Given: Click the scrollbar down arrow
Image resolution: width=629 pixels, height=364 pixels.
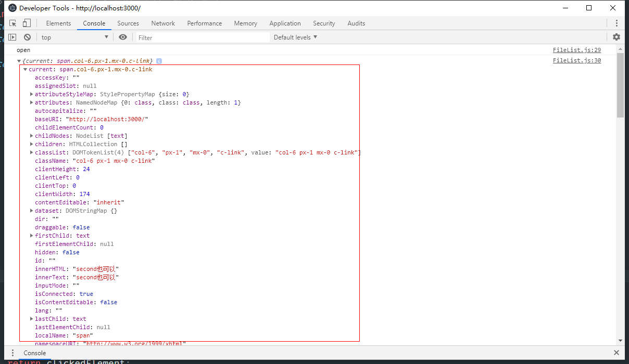Looking at the screenshot, I should coord(620,340).
